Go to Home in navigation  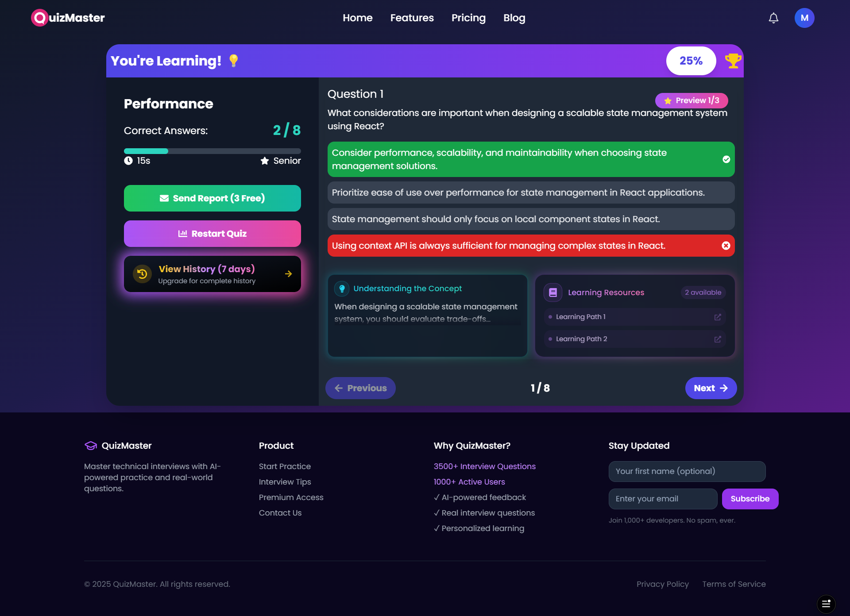tap(358, 18)
